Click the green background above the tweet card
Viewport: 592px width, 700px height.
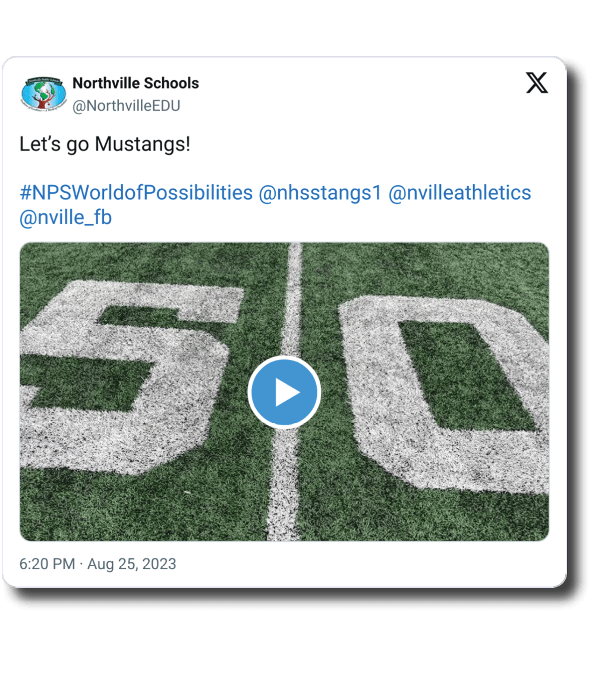tap(296, 27)
